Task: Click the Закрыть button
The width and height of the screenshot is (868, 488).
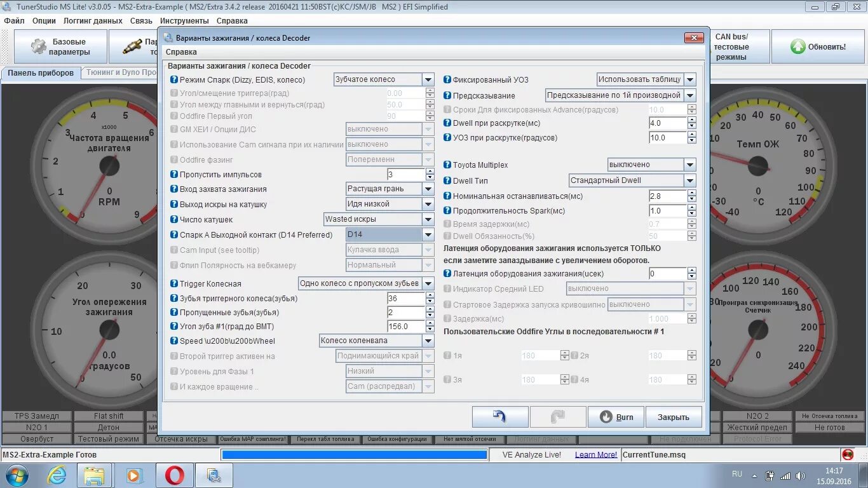Action: click(674, 417)
